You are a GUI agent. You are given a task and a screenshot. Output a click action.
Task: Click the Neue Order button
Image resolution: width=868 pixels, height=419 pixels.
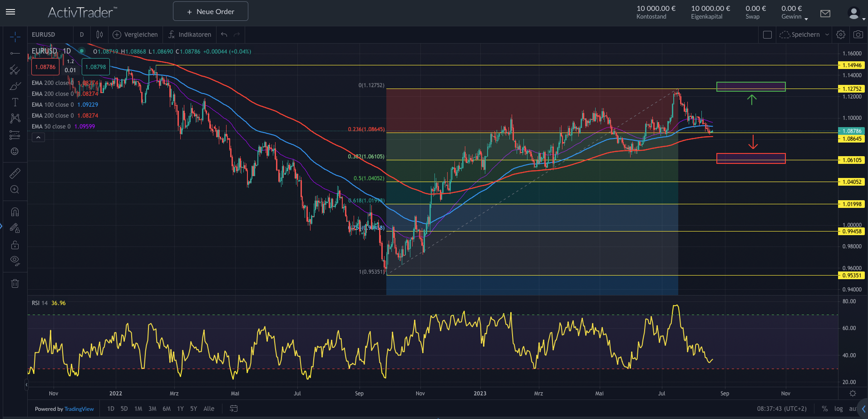[210, 11]
